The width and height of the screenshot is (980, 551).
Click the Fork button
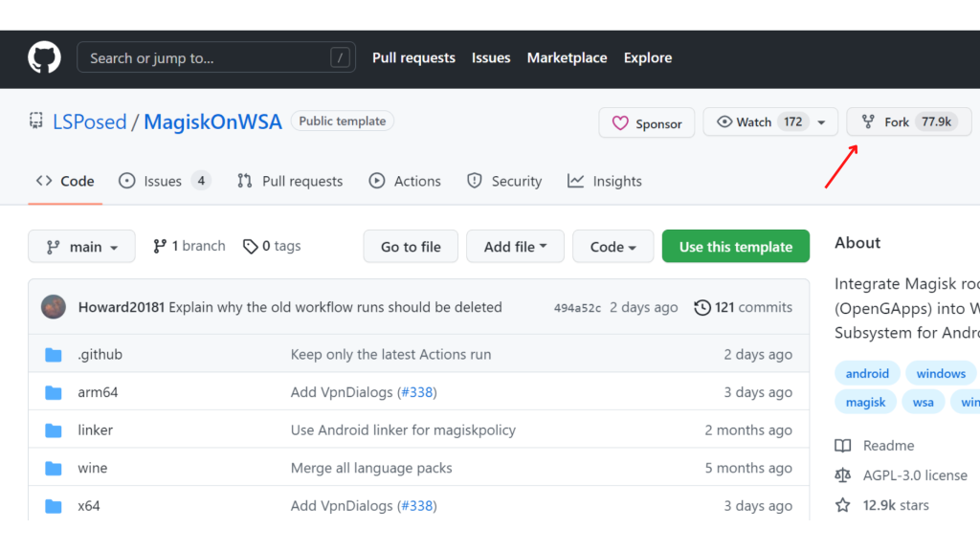point(909,121)
